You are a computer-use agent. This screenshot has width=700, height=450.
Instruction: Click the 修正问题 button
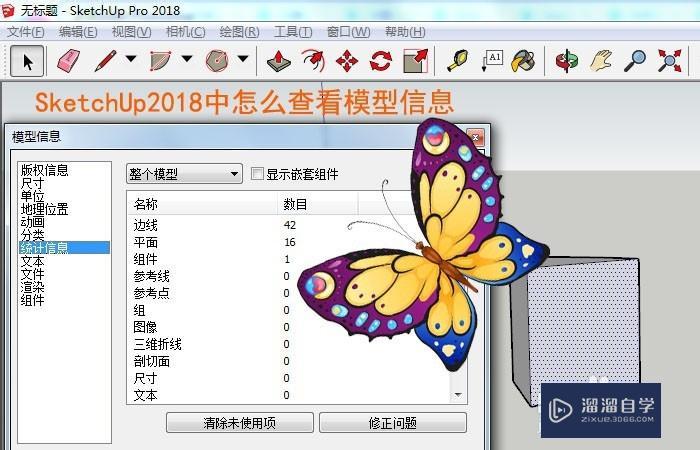[393, 423]
